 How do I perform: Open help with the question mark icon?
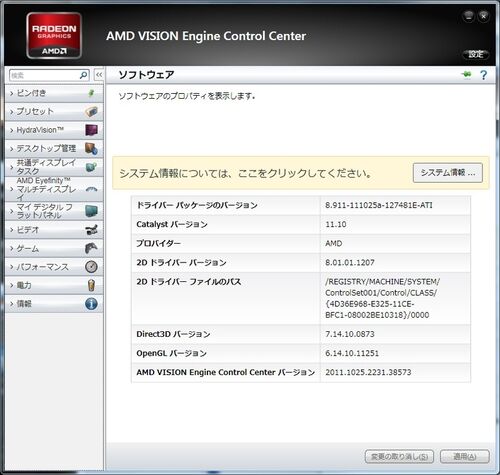(483, 75)
